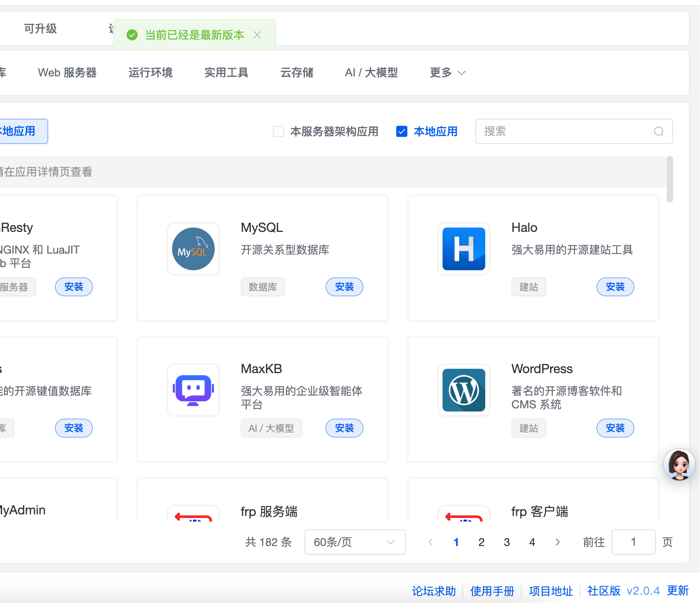Open the 使用手册 link
This screenshot has width=700, height=603.
492,591
